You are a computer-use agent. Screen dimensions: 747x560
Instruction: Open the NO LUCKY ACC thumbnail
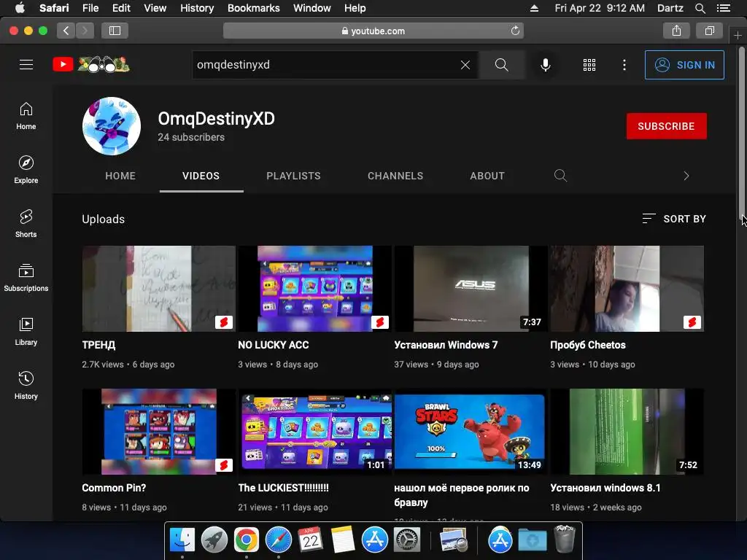[315, 289]
